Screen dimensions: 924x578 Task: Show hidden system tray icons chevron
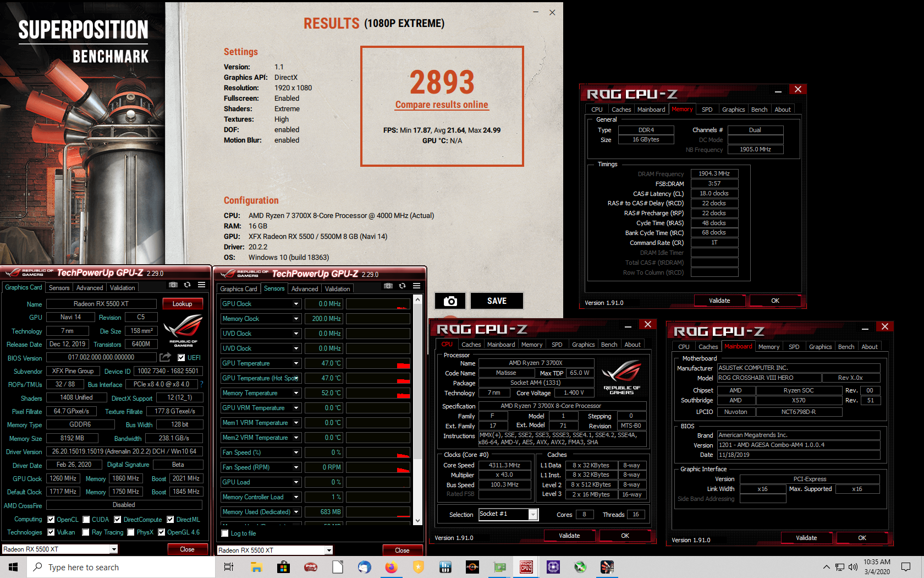pyautogui.click(x=826, y=567)
